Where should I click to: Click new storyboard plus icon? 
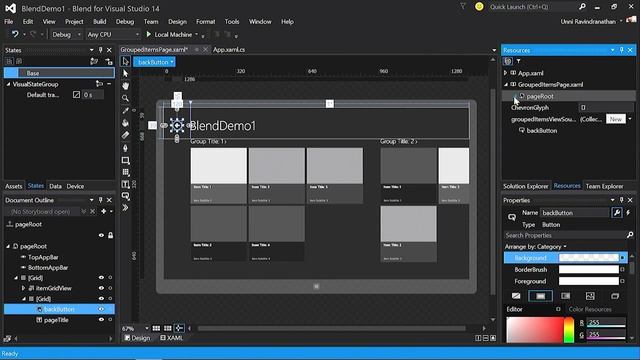point(104,211)
